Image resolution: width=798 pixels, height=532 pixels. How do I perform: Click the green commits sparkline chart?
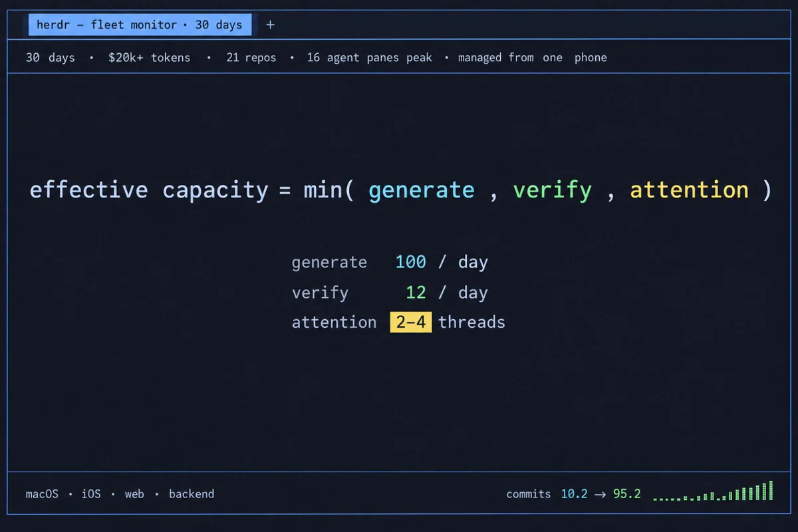(x=713, y=491)
